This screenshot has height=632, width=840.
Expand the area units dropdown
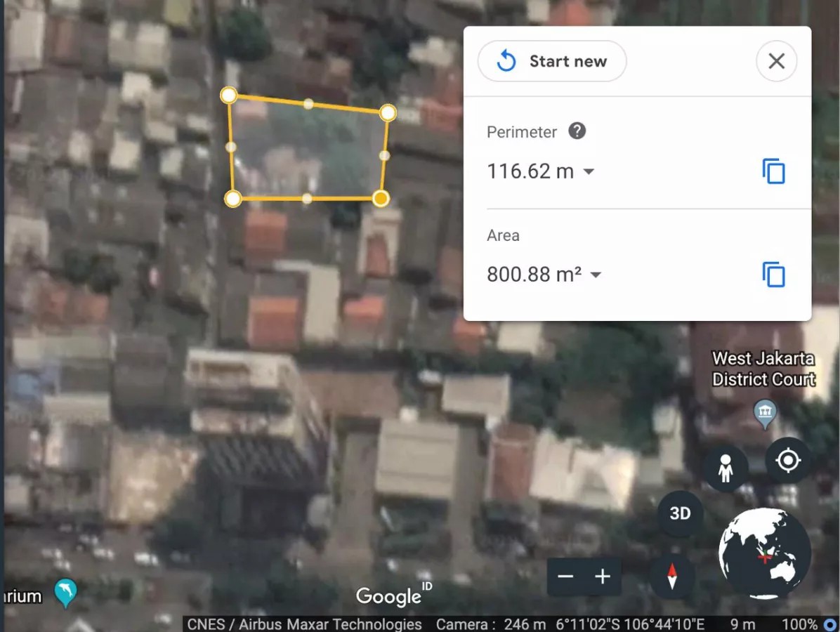coord(596,275)
